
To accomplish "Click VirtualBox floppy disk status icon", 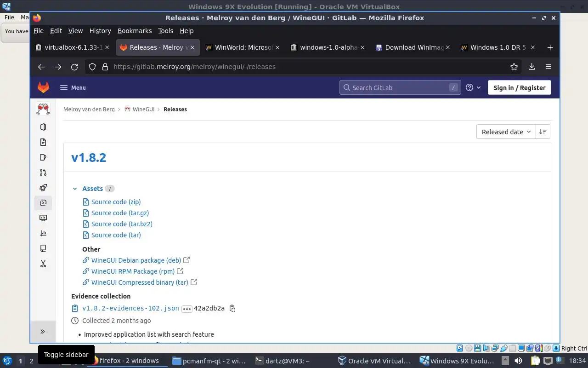I will coord(477,348).
